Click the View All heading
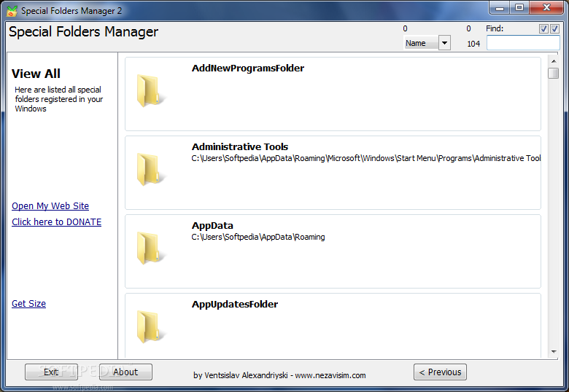The image size is (569, 392). (36, 74)
